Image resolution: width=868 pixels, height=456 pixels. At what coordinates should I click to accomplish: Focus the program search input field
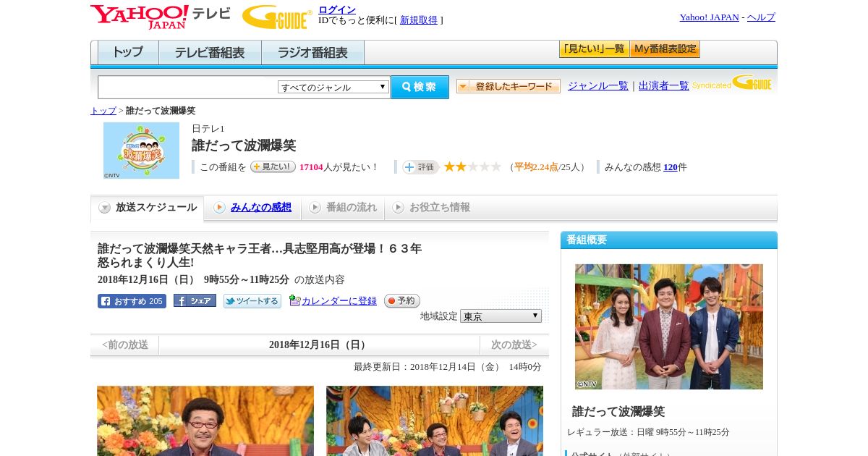click(x=187, y=87)
